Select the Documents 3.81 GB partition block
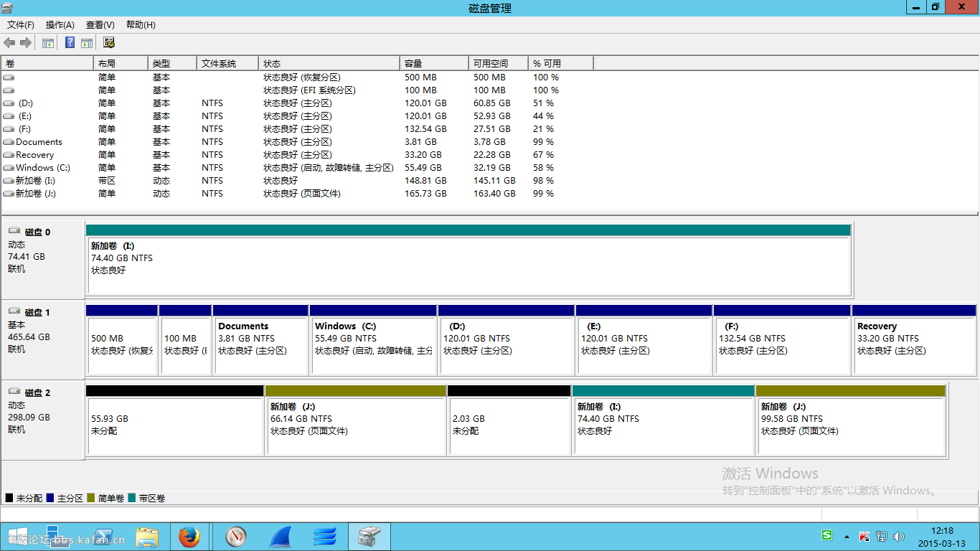The image size is (980, 551). [x=260, y=339]
